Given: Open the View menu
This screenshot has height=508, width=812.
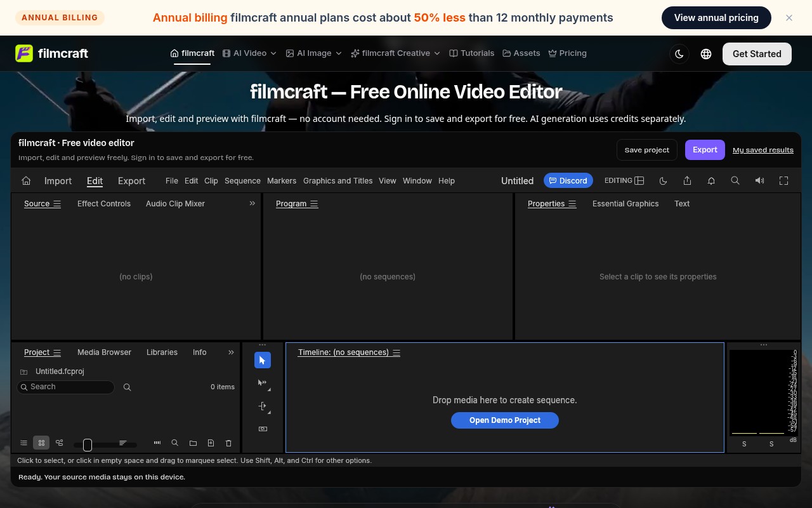Looking at the screenshot, I should pos(388,181).
